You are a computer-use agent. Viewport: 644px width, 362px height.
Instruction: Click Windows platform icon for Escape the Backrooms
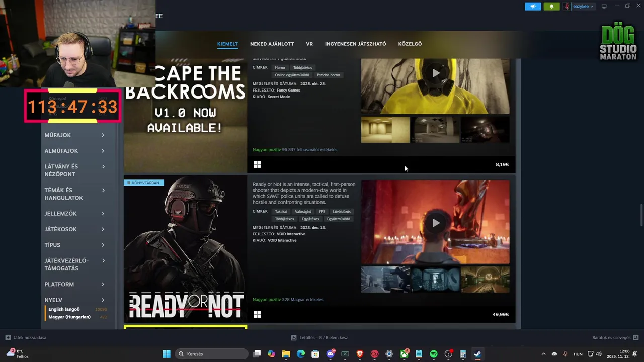click(x=257, y=164)
